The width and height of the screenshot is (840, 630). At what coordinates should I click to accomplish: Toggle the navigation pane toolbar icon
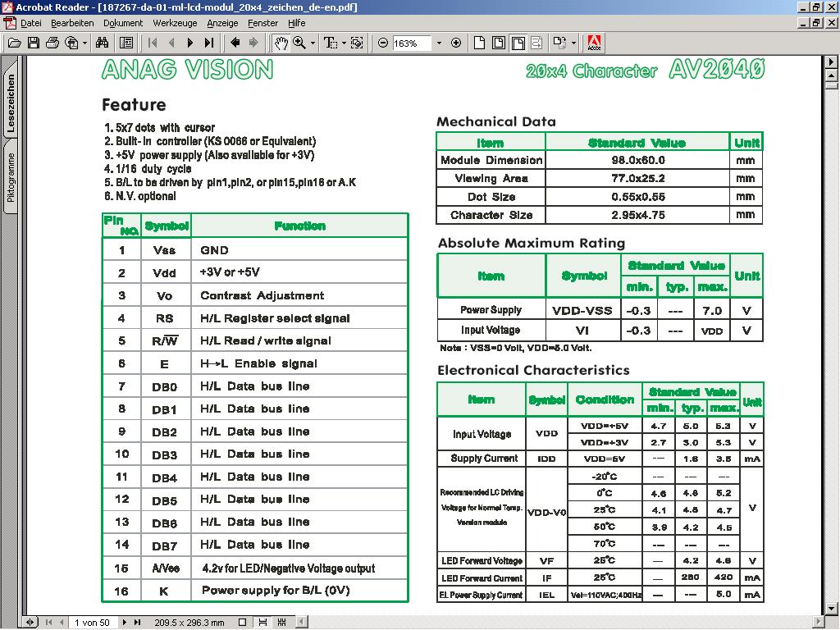(126, 43)
